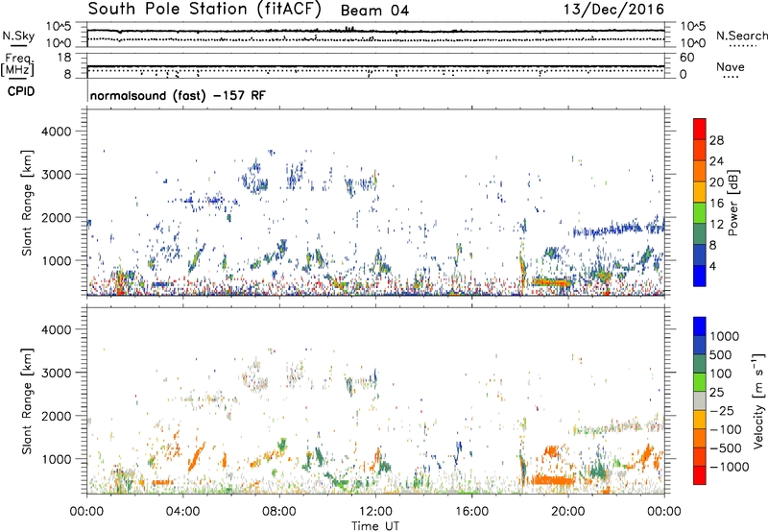Click the '18' frequency axis value

[64, 58]
